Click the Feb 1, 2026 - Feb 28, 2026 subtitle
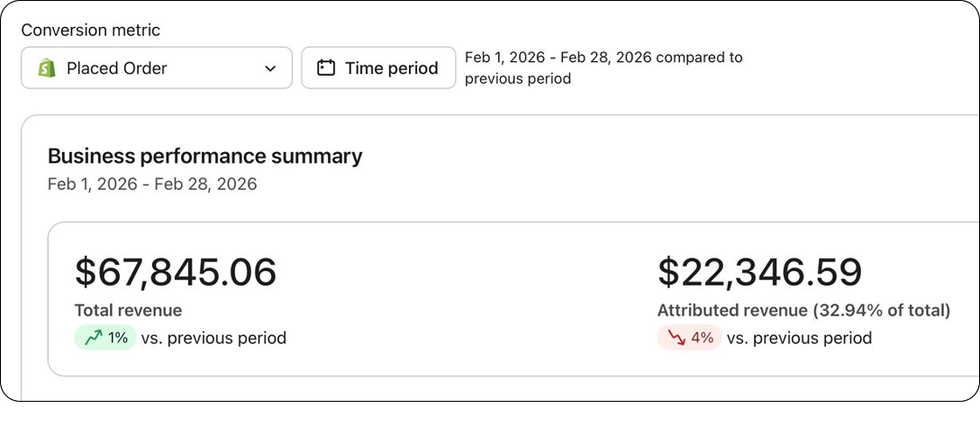Screen dimensions: 980x436 pyautogui.click(x=152, y=185)
